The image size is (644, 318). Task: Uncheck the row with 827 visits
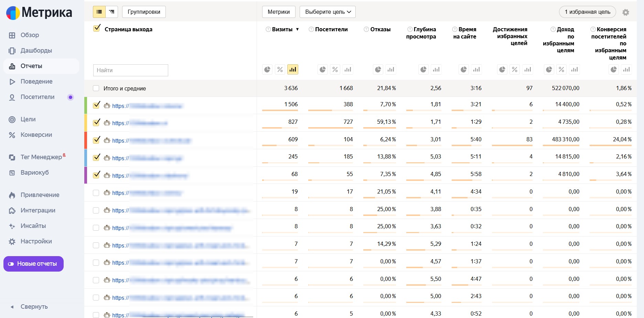pos(97,122)
